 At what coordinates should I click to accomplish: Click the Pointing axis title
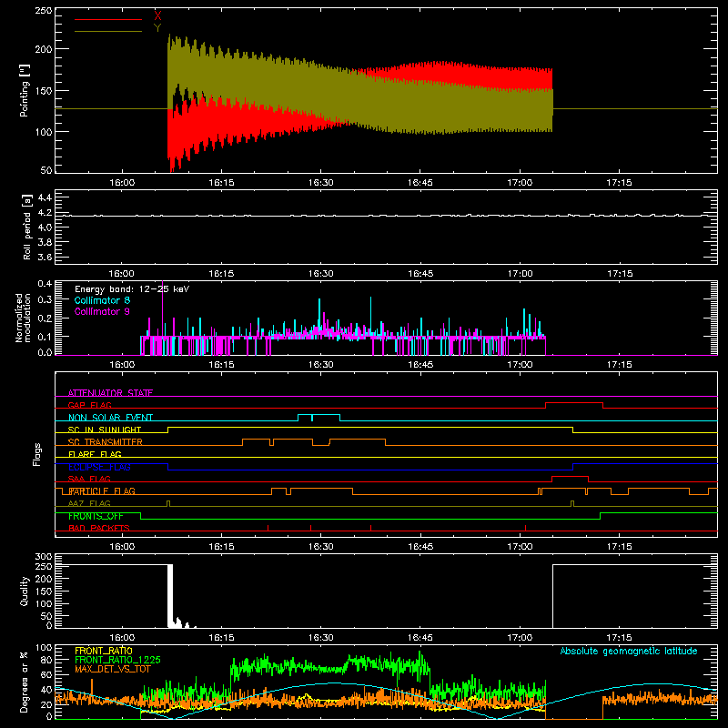tap(25, 91)
